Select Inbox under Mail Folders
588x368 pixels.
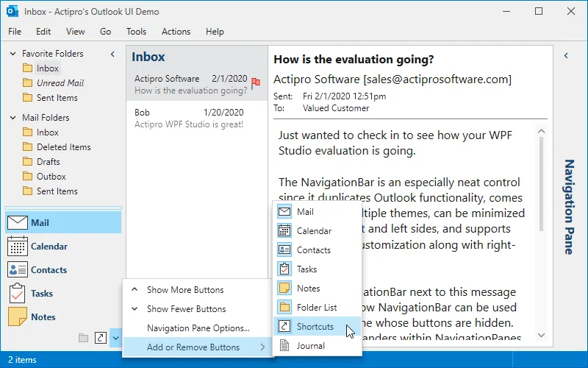pyautogui.click(x=48, y=132)
